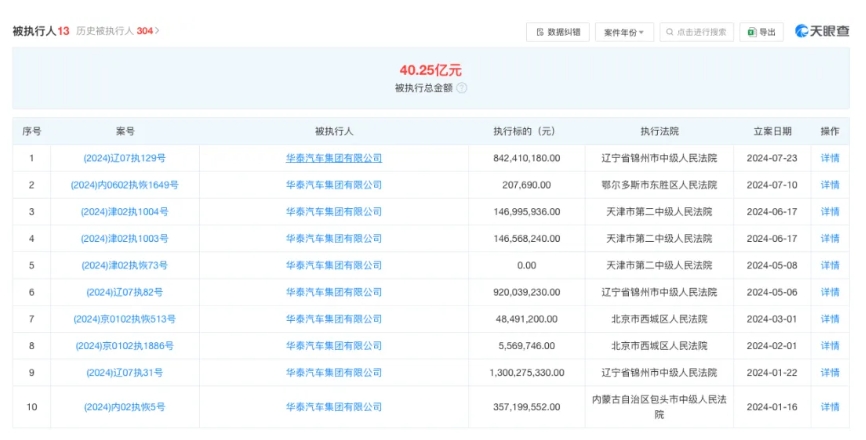
Task: View 详情 for case 津02执恢73号
Action: pyautogui.click(x=830, y=265)
